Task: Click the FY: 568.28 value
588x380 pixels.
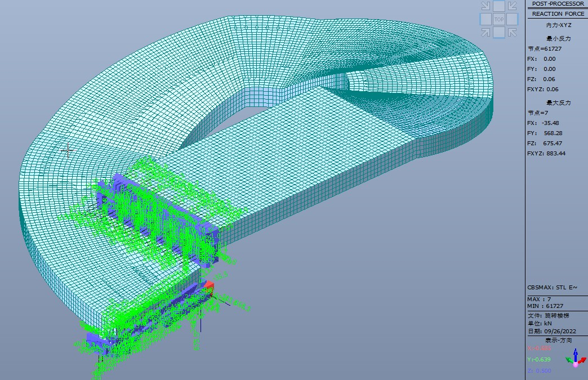Action: (x=545, y=133)
